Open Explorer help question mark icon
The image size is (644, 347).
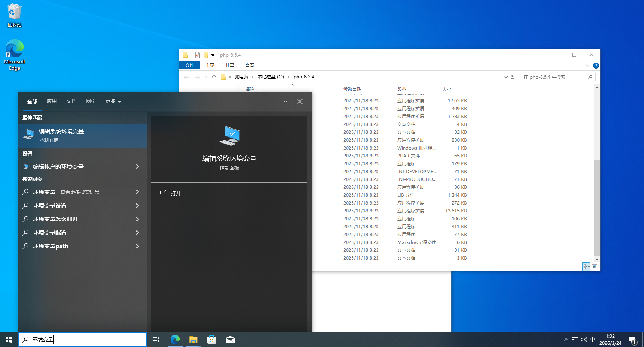596,66
